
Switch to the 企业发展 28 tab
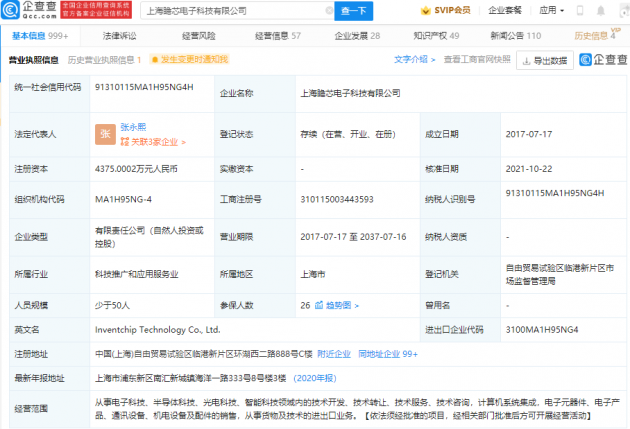point(357,36)
